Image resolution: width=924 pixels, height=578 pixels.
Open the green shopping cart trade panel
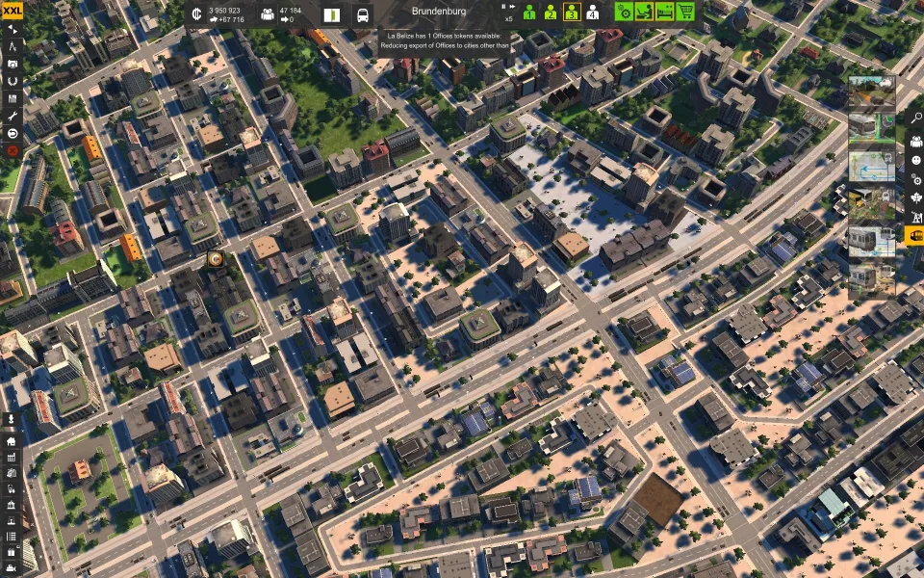tap(685, 12)
